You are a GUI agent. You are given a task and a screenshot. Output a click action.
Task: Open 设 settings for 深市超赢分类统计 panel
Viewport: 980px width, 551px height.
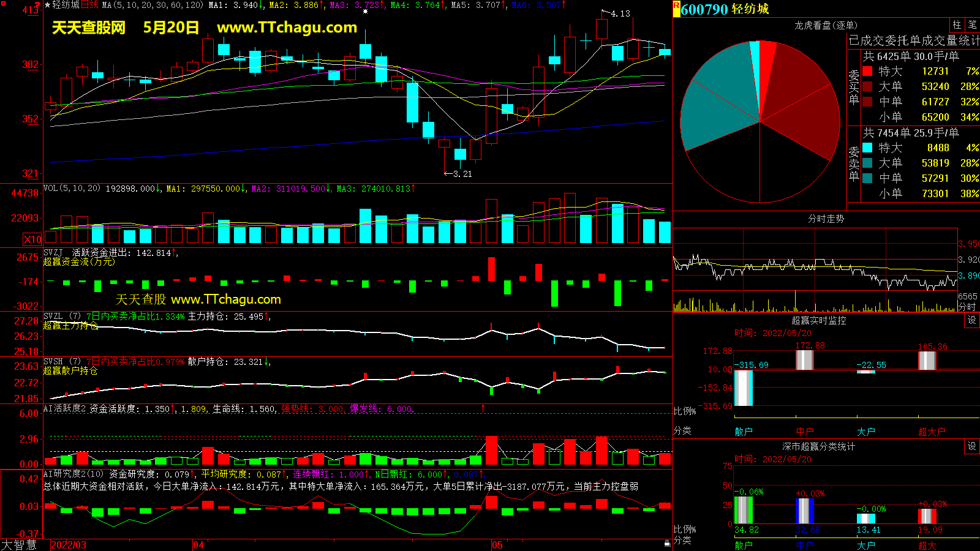971,446
